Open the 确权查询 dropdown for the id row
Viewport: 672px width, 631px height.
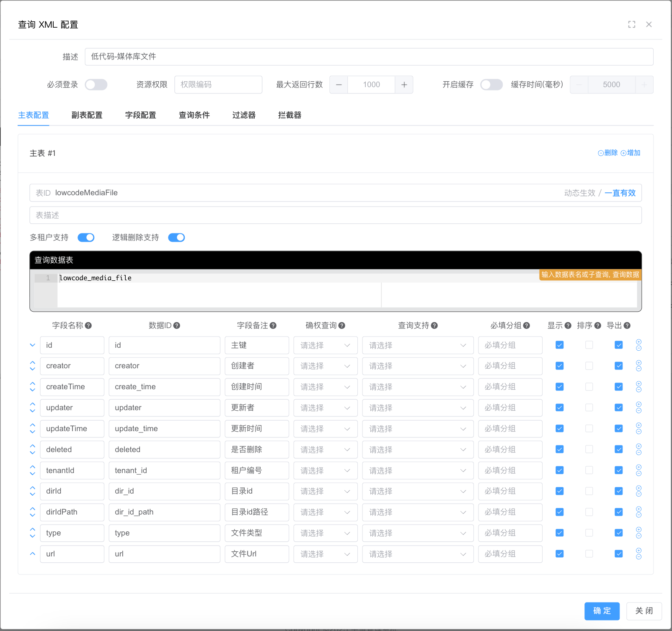point(325,345)
